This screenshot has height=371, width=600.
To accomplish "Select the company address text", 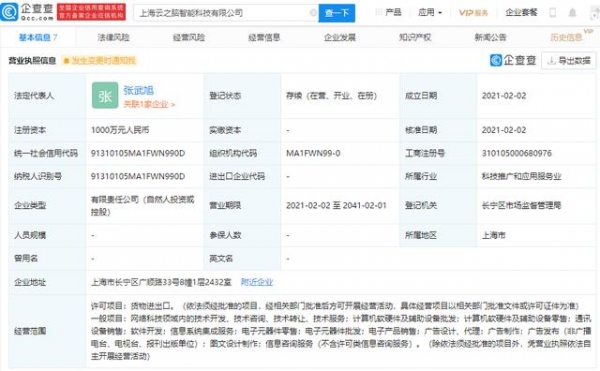I will point(161,282).
